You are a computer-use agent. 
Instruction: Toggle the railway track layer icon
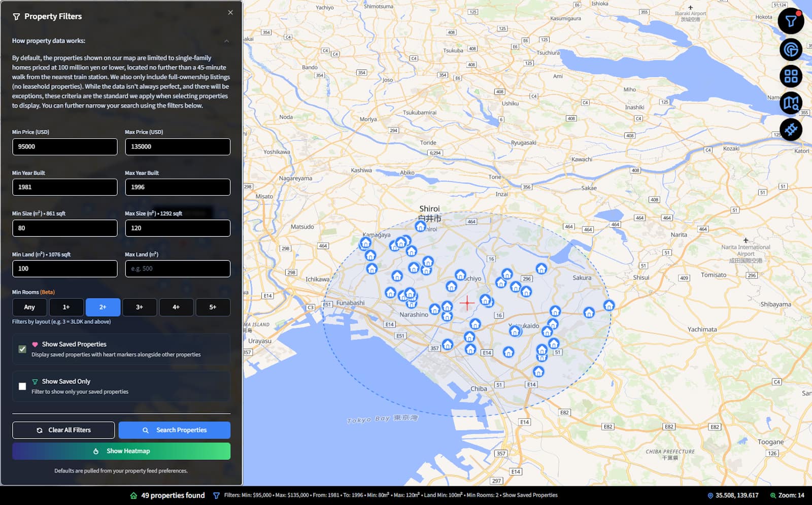(791, 129)
